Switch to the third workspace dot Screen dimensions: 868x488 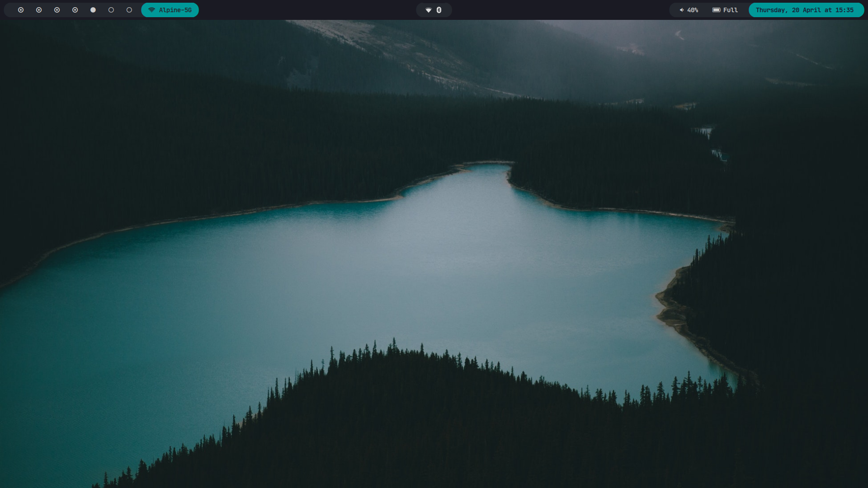coord(57,10)
